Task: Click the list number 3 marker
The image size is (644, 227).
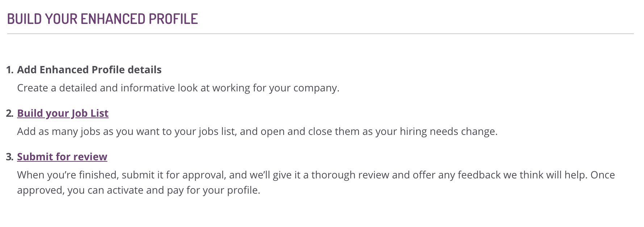Action: (10, 157)
